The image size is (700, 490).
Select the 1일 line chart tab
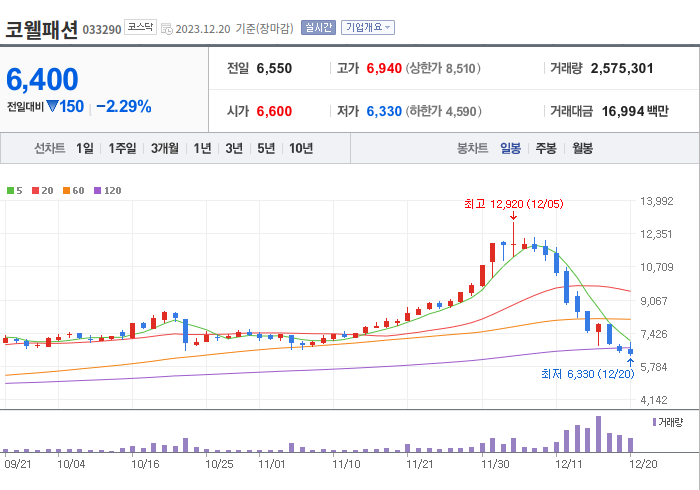pos(85,148)
